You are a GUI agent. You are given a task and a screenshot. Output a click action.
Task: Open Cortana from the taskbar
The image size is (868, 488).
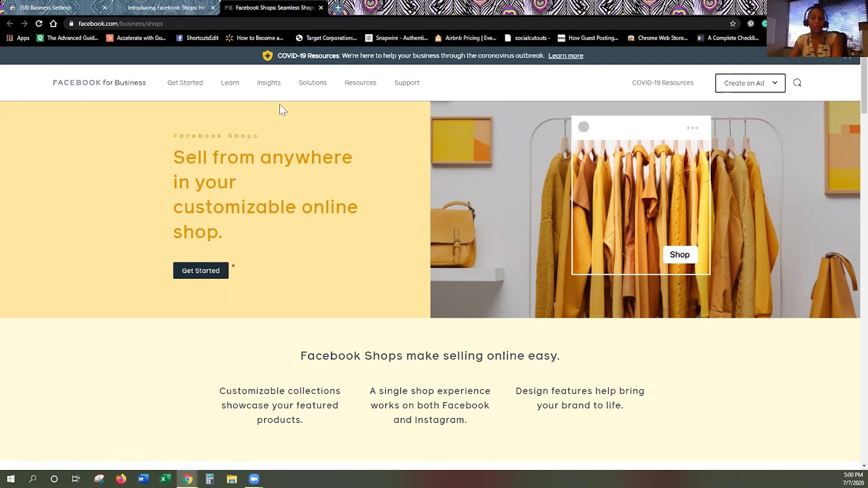pyautogui.click(x=54, y=479)
